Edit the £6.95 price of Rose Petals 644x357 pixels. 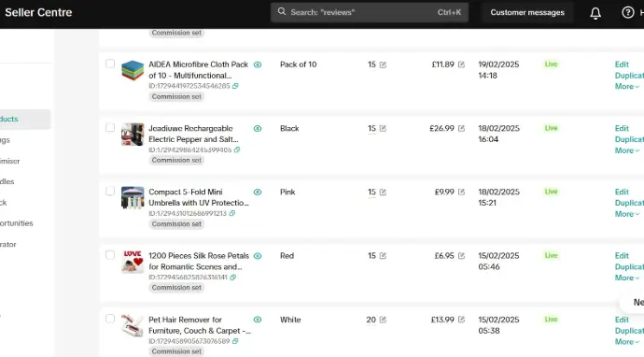tap(461, 256)
